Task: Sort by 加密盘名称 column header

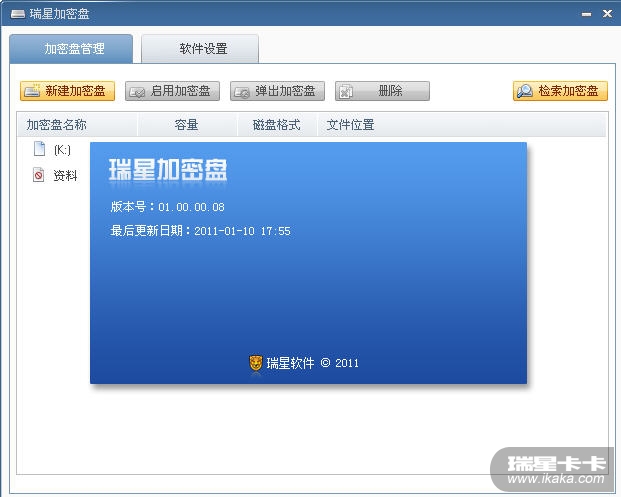Action: (77, 125)
